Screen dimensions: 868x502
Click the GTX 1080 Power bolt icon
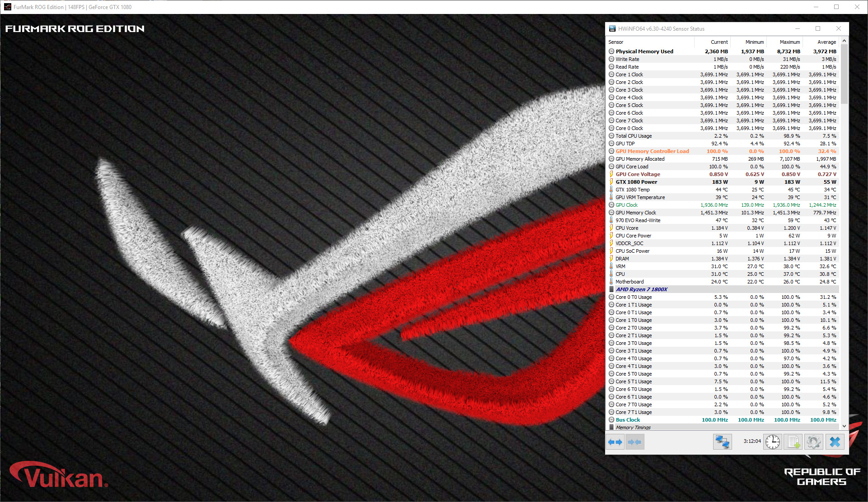[611, 182]
